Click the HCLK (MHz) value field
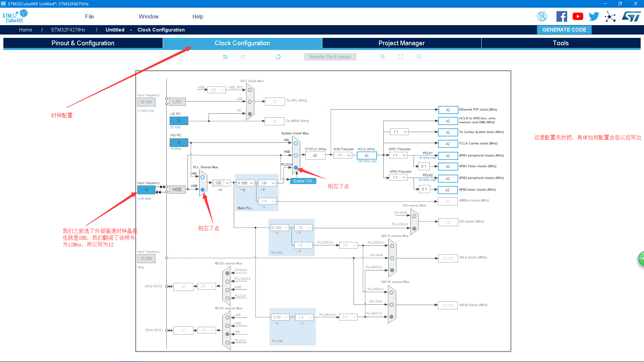The image size is (644, 362). pyautogui.click(x=367, y=156)
